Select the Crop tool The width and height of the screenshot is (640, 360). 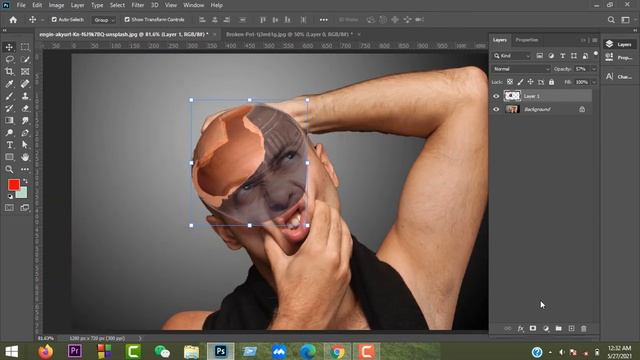(9, 72)
